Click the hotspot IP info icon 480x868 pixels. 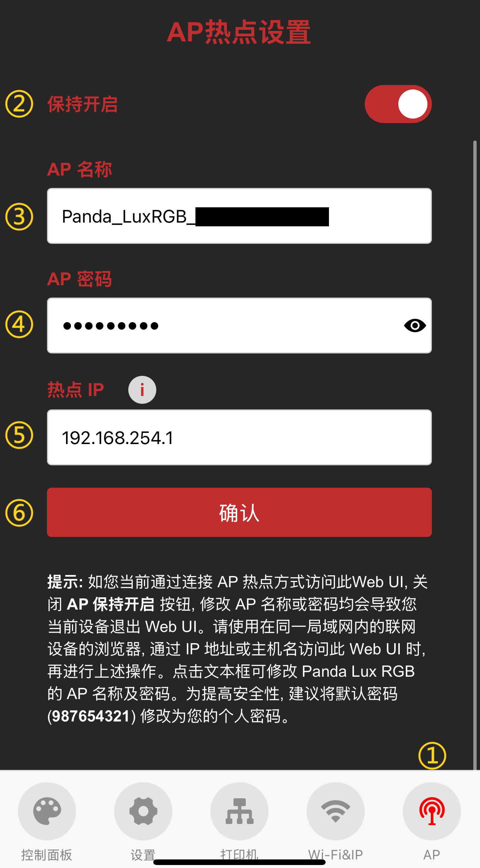(142, 390)
